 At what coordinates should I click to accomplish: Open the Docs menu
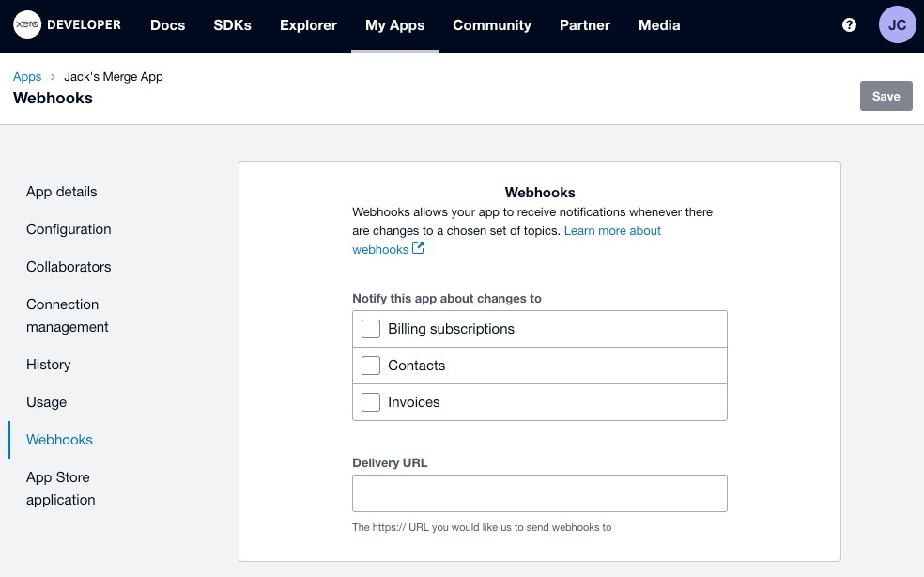point(167,25)
